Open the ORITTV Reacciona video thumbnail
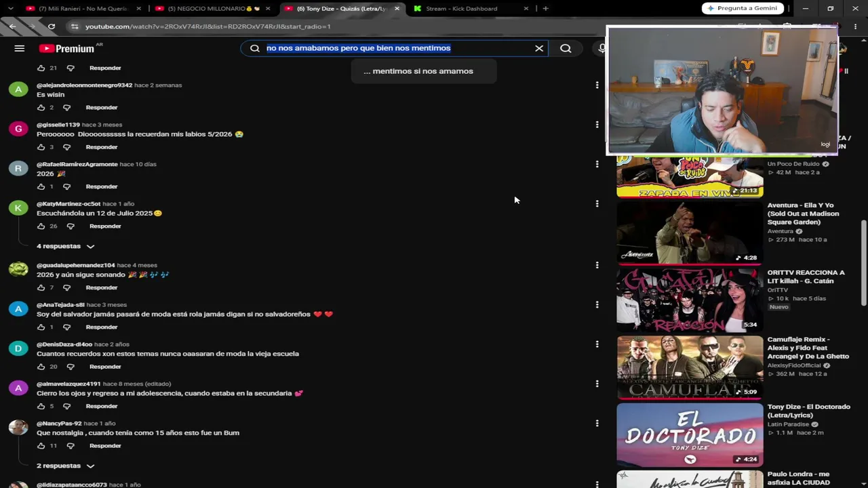868x488 pixels. pos(690,300)
